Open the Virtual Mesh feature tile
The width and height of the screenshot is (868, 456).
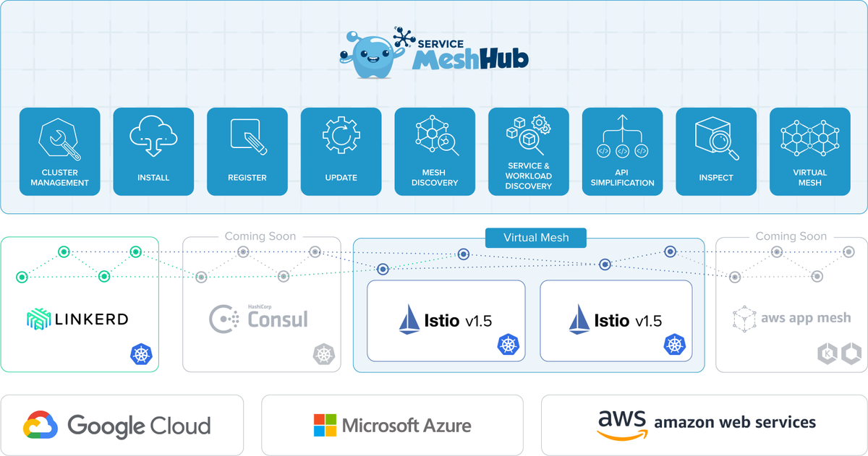pos(810,152)
